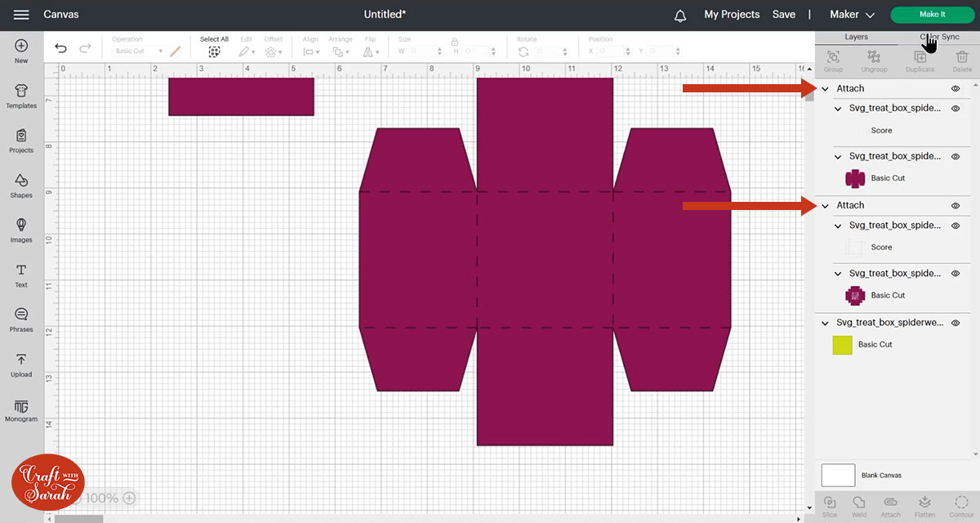Open the notifications bell
This screenshot has width=980, height=523.
point(680,16)
